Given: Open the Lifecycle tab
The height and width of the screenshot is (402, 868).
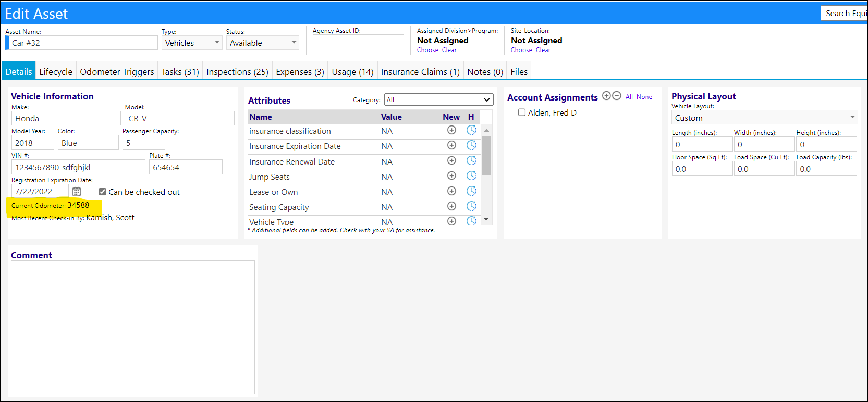Looking at the screenshot, I should 56,72.
